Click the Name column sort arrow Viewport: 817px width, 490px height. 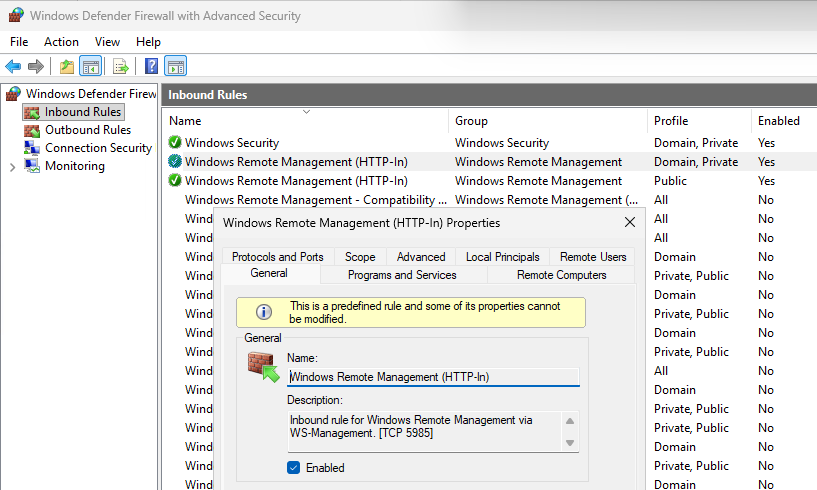(x=306, y=112)
